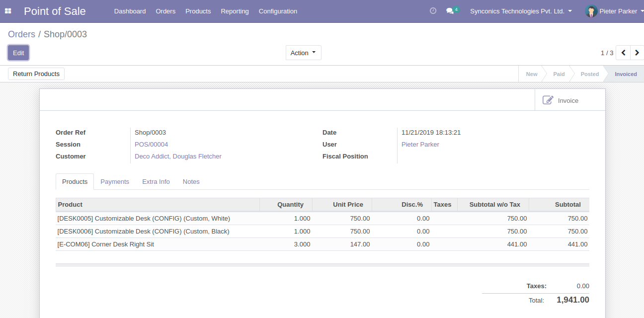Open the Reporting menu
Viewport: 644px width, 318px height.
[235, 11]
